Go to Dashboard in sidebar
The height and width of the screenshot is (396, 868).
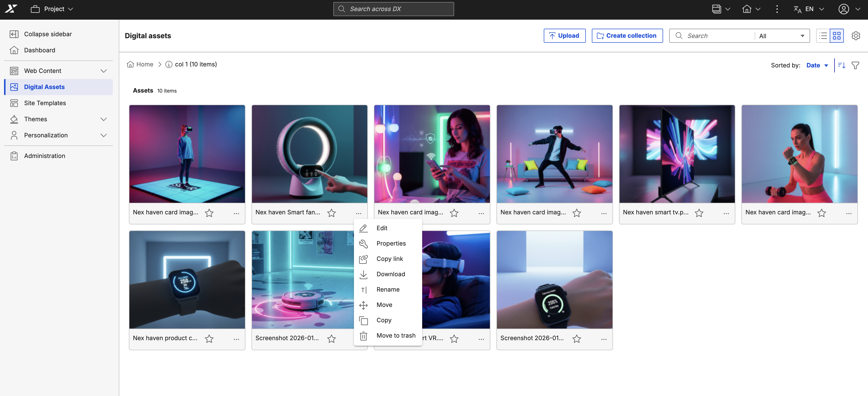(x=59, y=50)
